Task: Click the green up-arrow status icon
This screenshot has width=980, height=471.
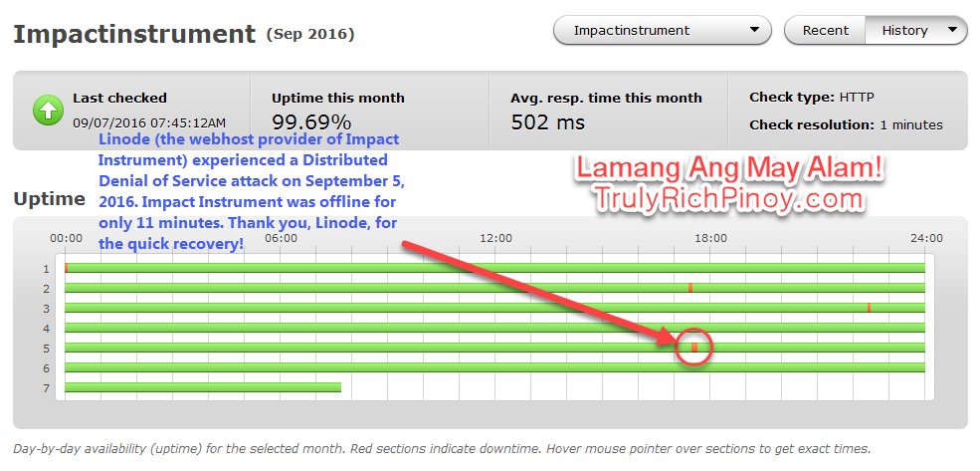Action: (48, 111)
